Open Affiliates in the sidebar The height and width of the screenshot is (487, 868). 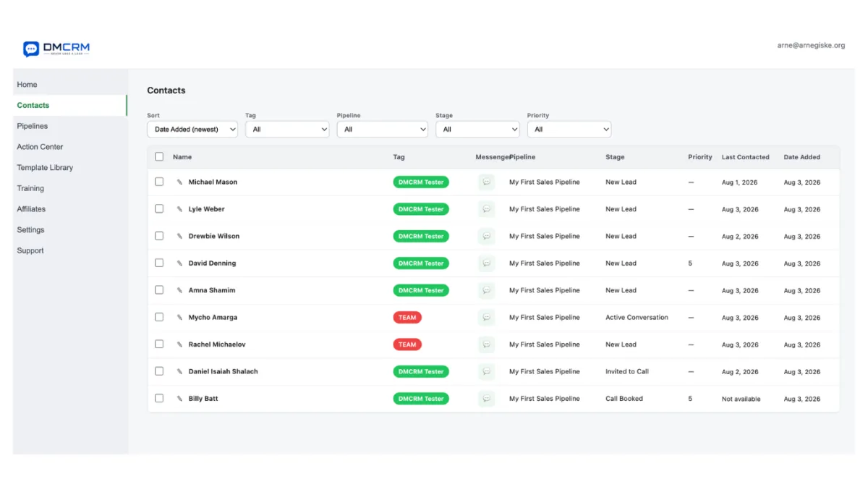point(70,209)
